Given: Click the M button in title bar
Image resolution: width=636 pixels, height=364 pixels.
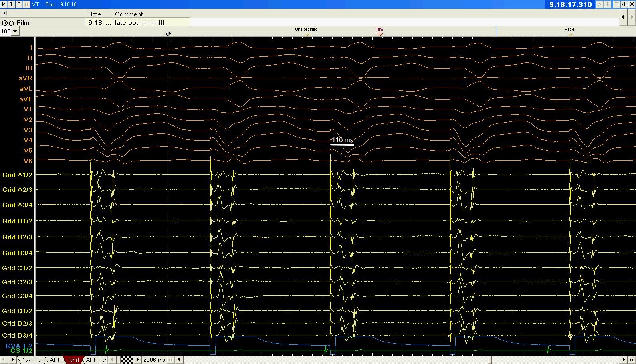Looking at the screenshot, I should pyautogui.click(x=4, y=4).
